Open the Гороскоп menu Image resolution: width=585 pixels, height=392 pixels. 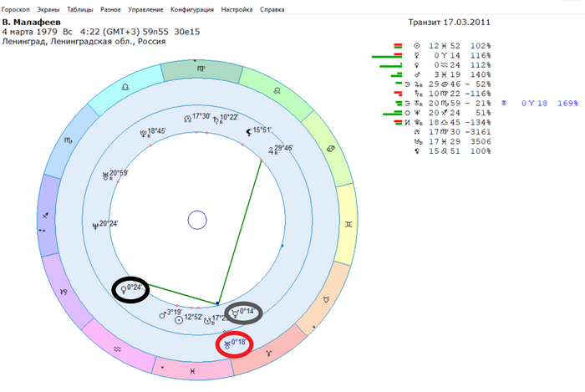tap(16, 10)
